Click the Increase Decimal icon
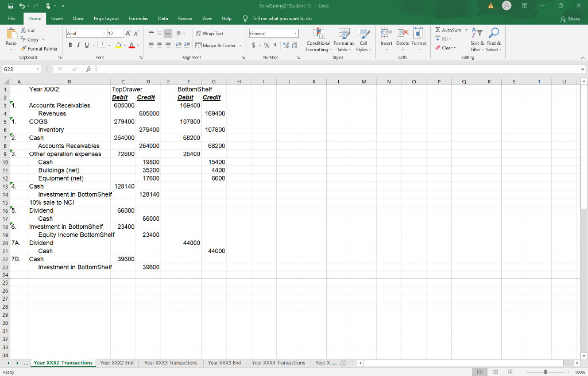Viewport: 588px width, 376px height. (x=286, y=46)
